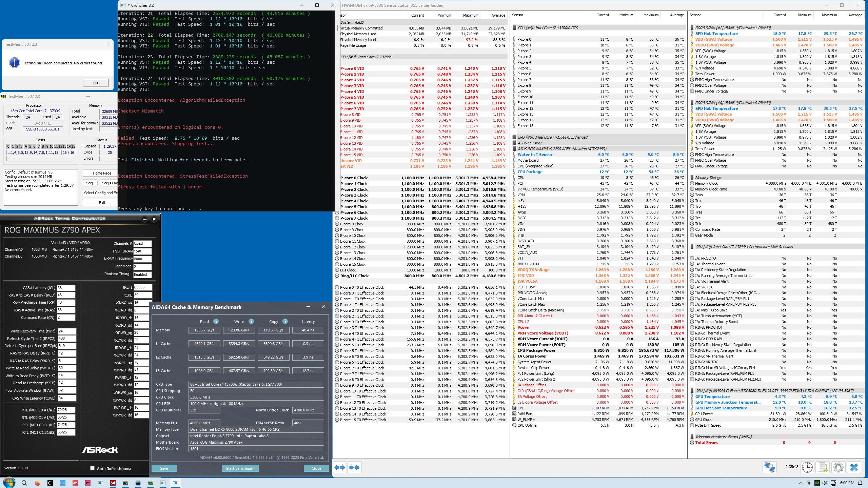Toggle TestMem5 test 15 box
Viewport: 868px width, 488px height.
pos(73,146)
